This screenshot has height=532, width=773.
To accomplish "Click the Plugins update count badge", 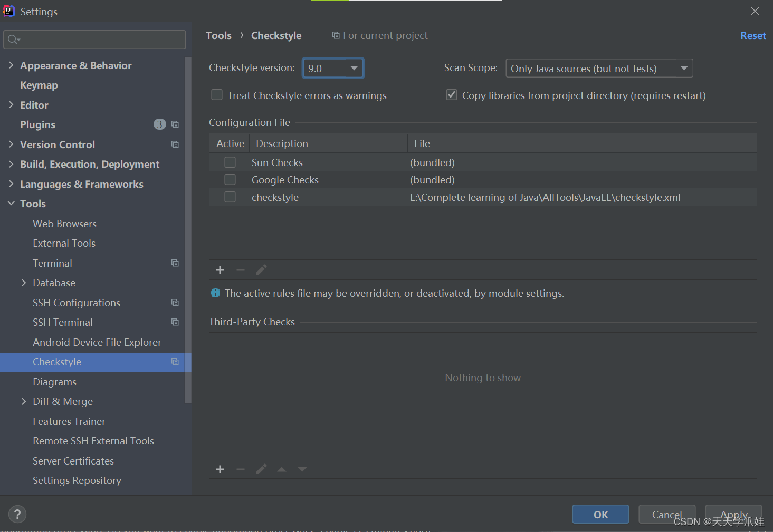I will (x=159, y=124).
